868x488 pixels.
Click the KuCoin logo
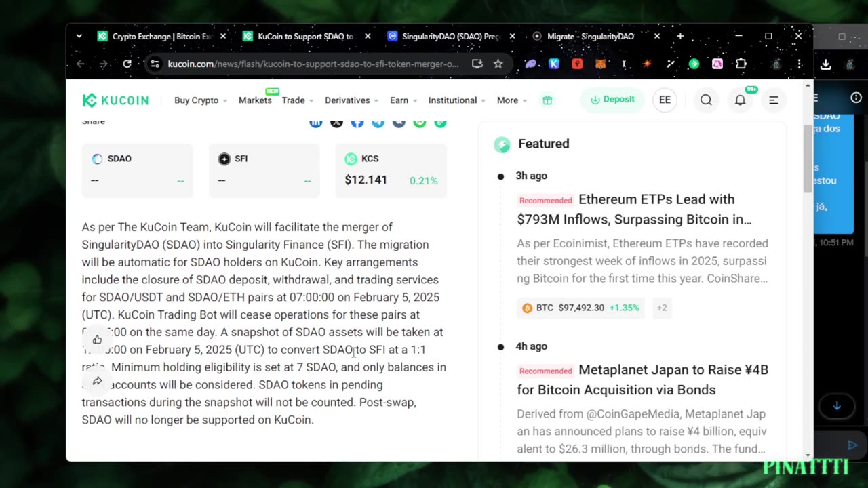[x=115, y=100]
